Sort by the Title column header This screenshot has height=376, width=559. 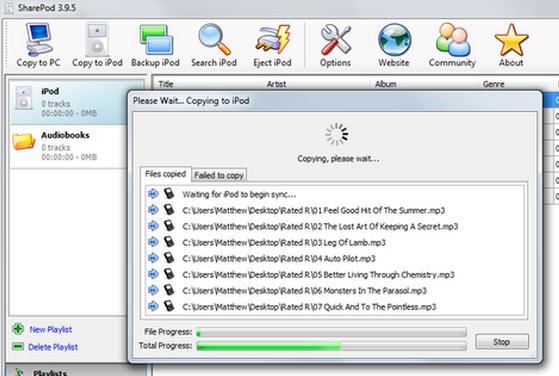pyautogui.click(x=166, y=84)
